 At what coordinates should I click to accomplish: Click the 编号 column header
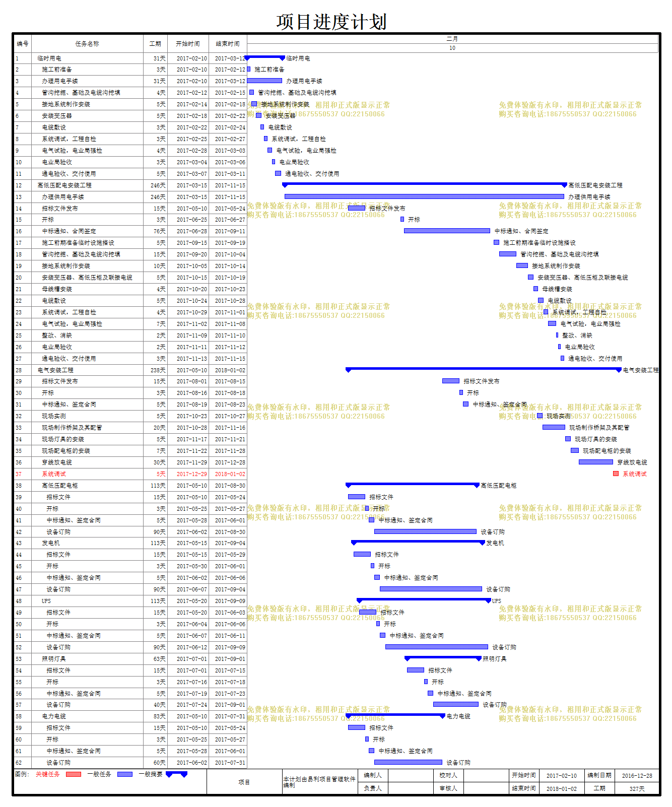23,44
